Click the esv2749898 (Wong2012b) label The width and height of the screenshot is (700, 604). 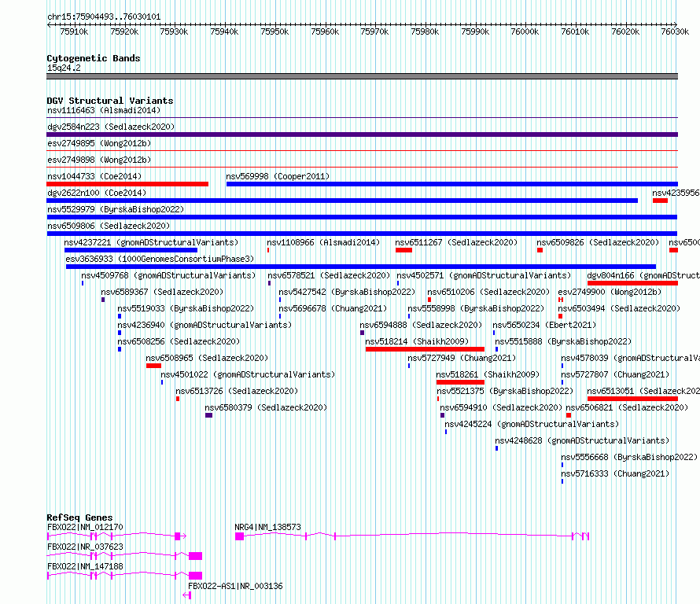[x=99, y=160]
